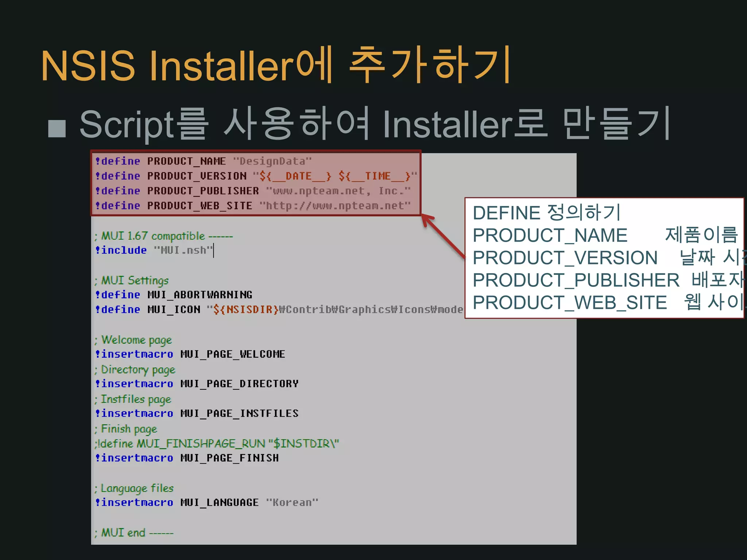Screen dimensions: 747x560
Task: Click the line !insertmacro MUI_PAGE_DIRECTORY
Action: point(197,384)
